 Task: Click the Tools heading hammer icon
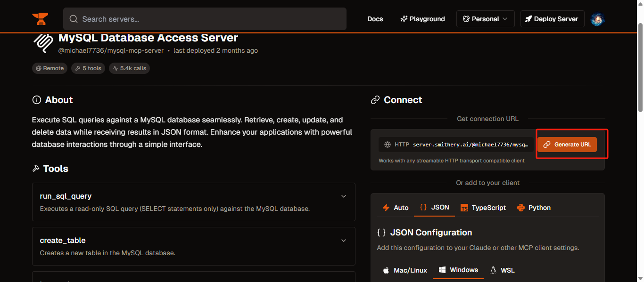[x=36, y=169]
